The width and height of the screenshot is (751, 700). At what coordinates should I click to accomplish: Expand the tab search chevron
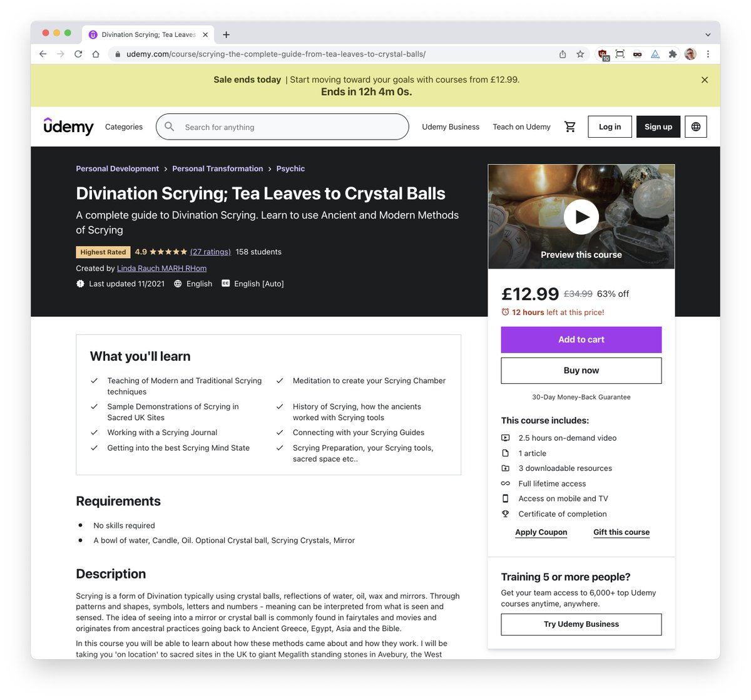[x=708, y=34]
